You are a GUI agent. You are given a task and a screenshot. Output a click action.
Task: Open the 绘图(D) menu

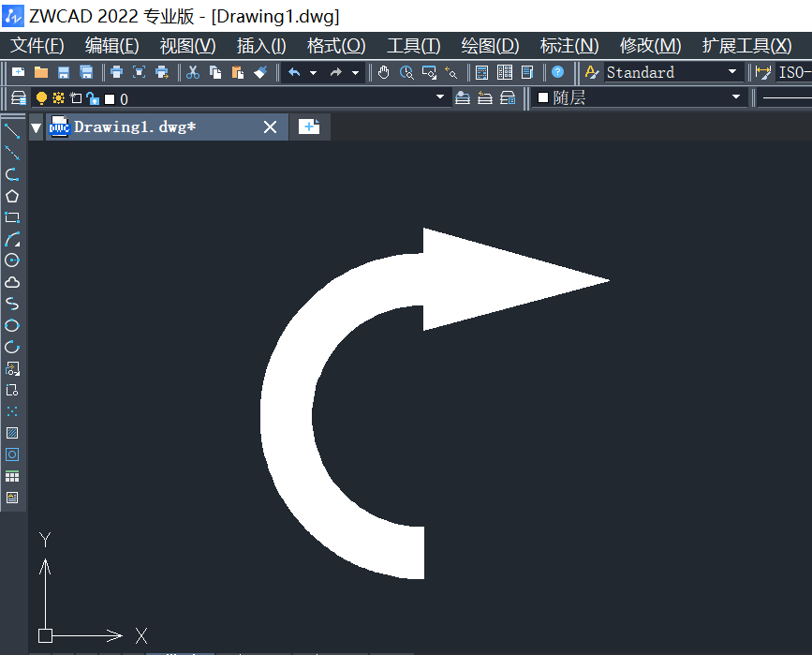pyautogui.click(x=490, y=46)
